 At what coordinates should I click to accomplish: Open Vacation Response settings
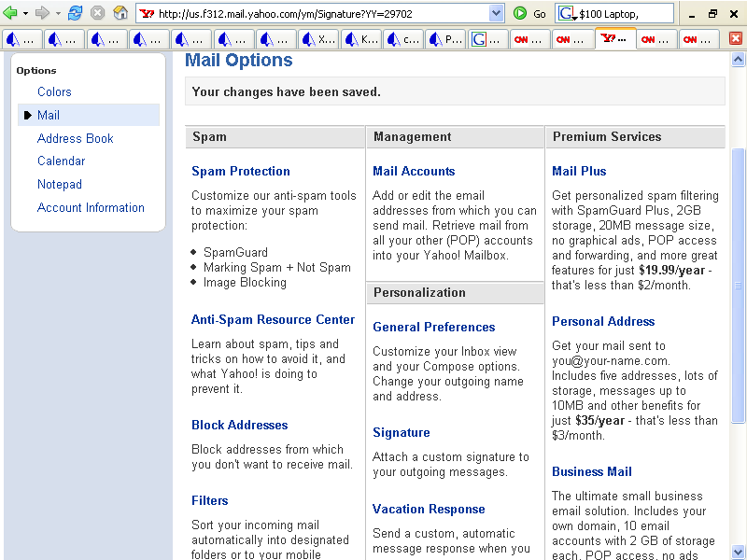429,509
